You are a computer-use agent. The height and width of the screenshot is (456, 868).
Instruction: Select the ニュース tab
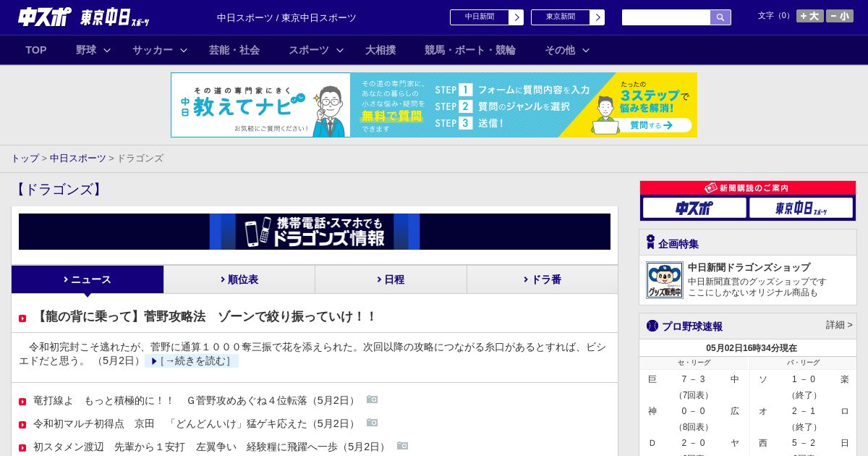tap(88, 279)
